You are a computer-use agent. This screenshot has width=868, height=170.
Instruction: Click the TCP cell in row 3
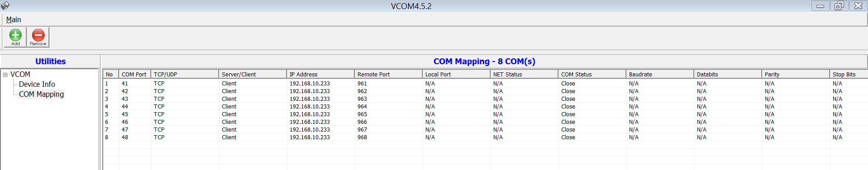click(x=159, y=99)
